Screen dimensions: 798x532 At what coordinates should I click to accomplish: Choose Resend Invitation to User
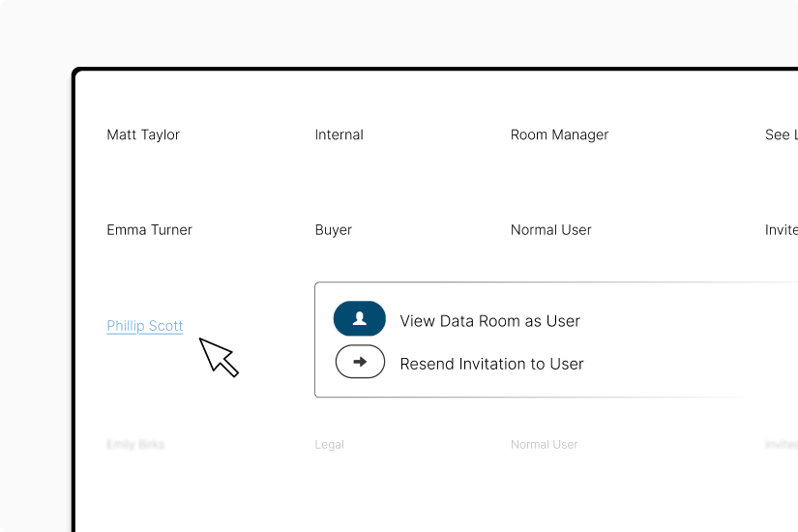pyautogui.click(x=491, y=364)
